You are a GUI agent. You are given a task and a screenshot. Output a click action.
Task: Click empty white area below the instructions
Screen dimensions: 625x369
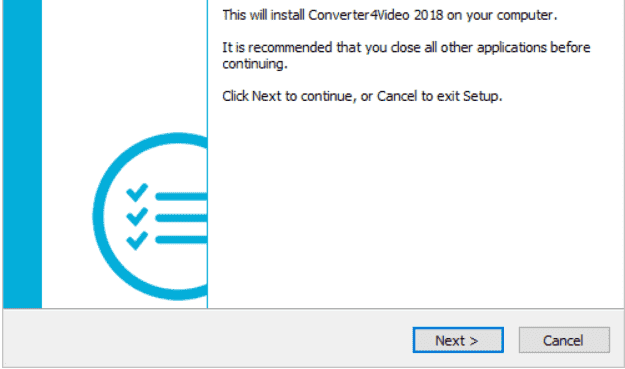point(415,207)
